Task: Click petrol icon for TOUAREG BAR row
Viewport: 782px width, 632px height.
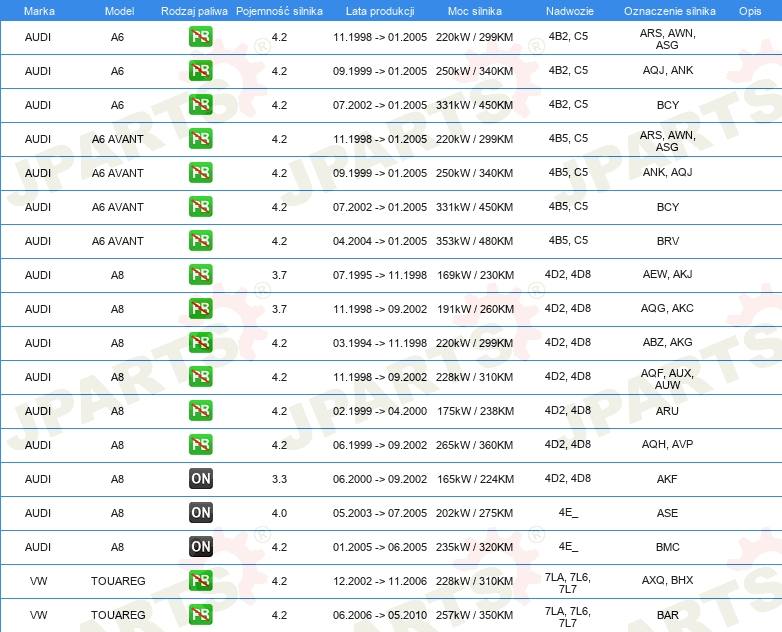Action: 200,615
